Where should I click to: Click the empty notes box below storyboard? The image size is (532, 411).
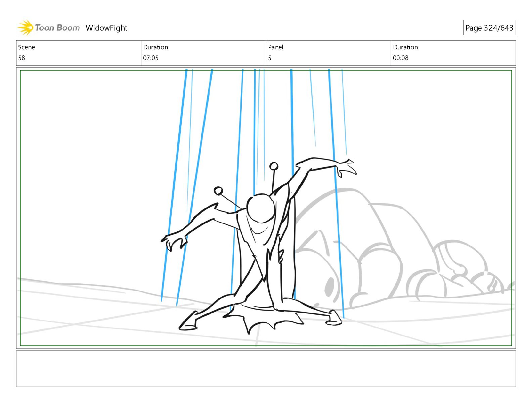pos(266,369)
